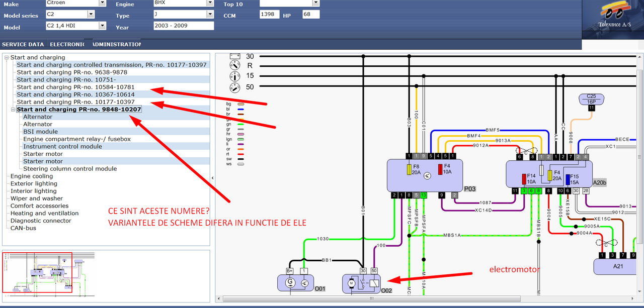Select the bold PR-no. 9848-10207 tree item
644x308 pixels.
(x=79, y=109)
